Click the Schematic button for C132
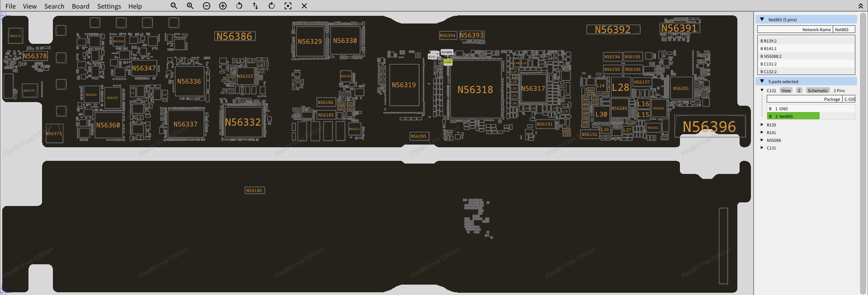The image size is (868, 295). pyautogui.click(x=817, y=90)
